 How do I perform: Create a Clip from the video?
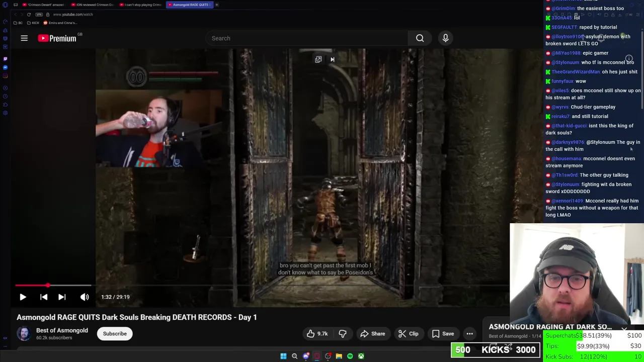[408, 334]
